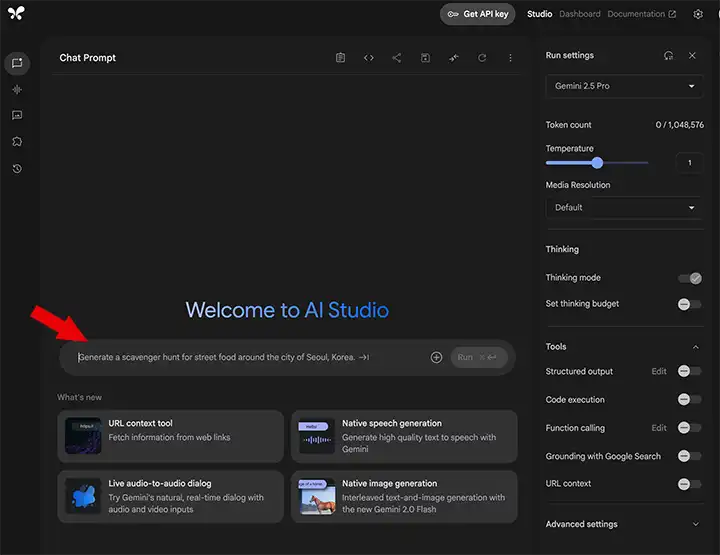Click the Chat Prompt title
Screen dimensions: 720x555
tap(88, 58)
